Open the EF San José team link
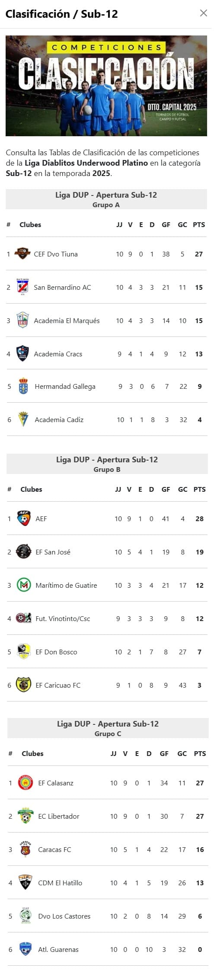Viewport: 214px width, 980px height. pos(53,552)
